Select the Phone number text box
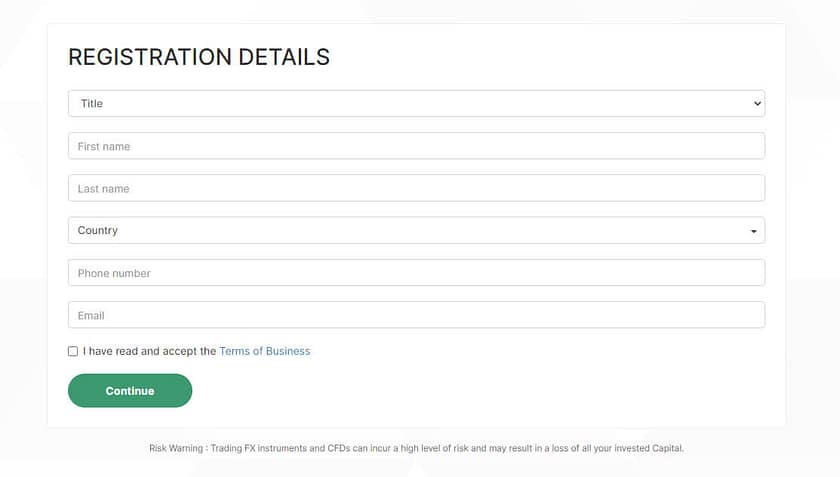The image size is (840, 477). [x=416, y=273]
